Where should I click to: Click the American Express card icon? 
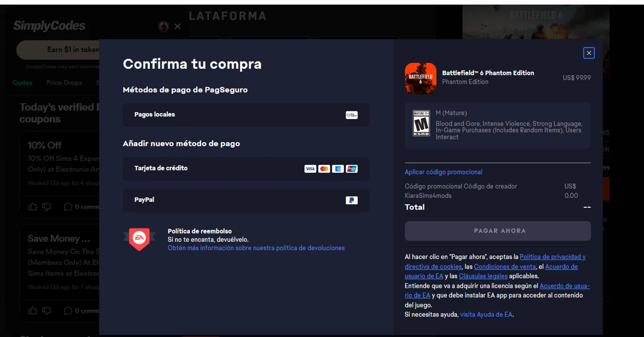[338, 168]
